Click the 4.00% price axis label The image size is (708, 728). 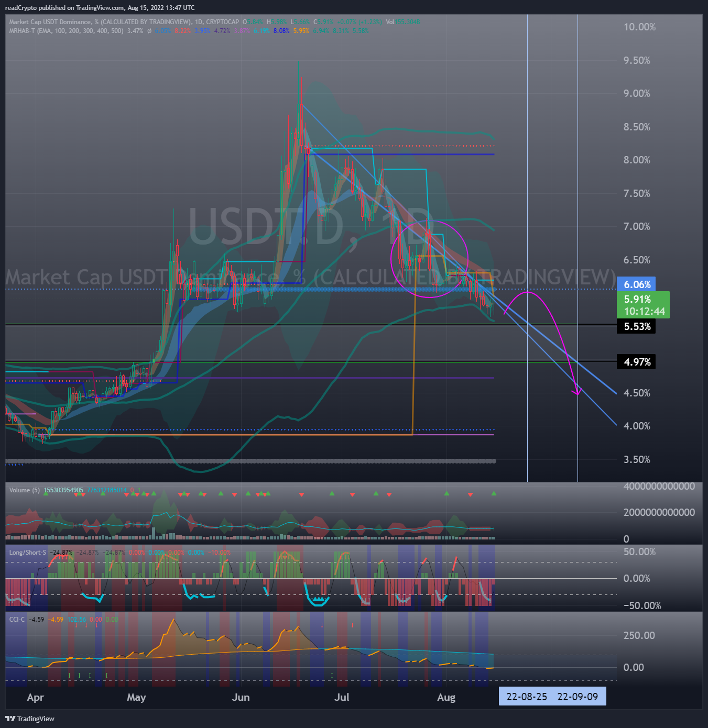point(637,426)
